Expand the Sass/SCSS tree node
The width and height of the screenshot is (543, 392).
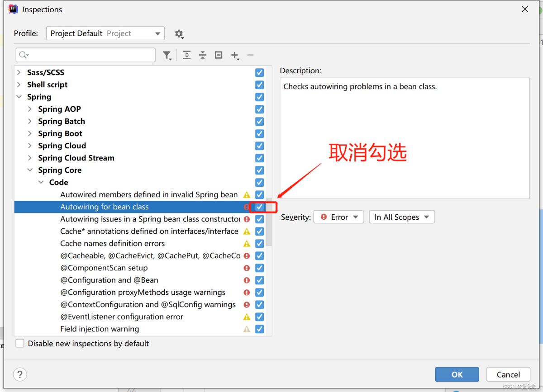coord(19,72)
